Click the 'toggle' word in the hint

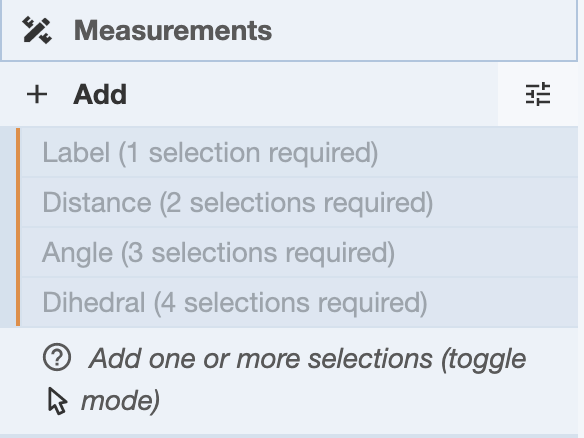(x=483, y=359)
